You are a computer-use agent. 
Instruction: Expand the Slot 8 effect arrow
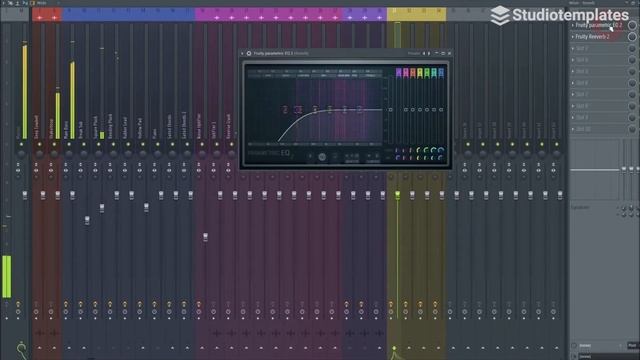pos(573,106)
